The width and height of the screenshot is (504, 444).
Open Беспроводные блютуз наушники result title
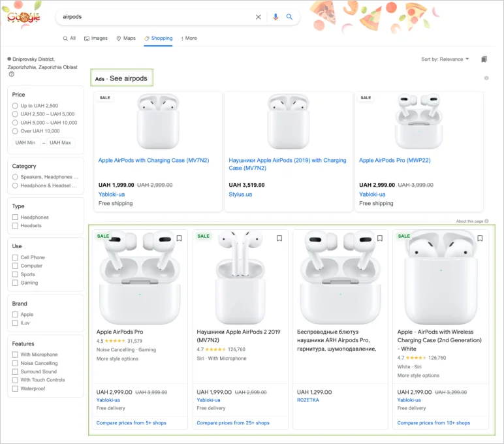click(336, 340)
